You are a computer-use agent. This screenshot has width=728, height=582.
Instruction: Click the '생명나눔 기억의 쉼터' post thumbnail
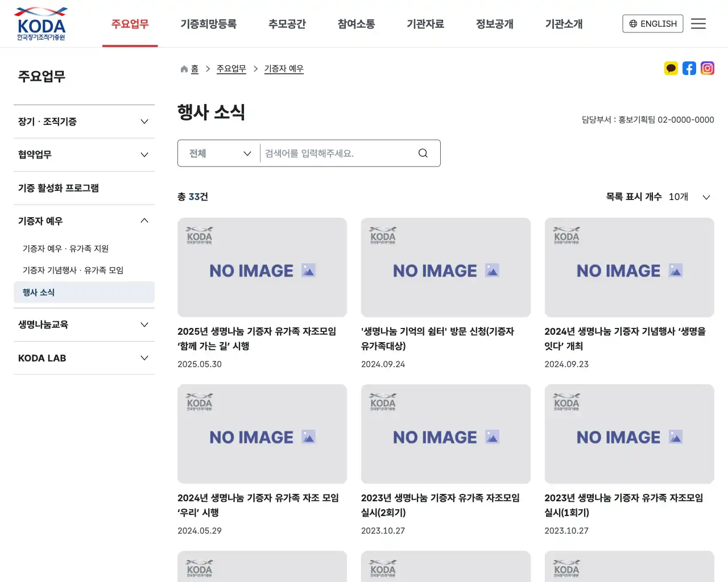coord(446,268)
